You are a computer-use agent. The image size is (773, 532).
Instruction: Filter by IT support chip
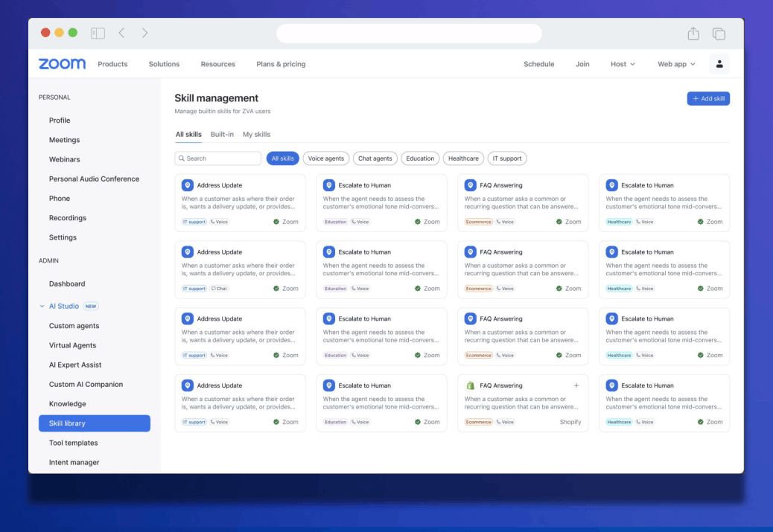(x=507, y=158)
